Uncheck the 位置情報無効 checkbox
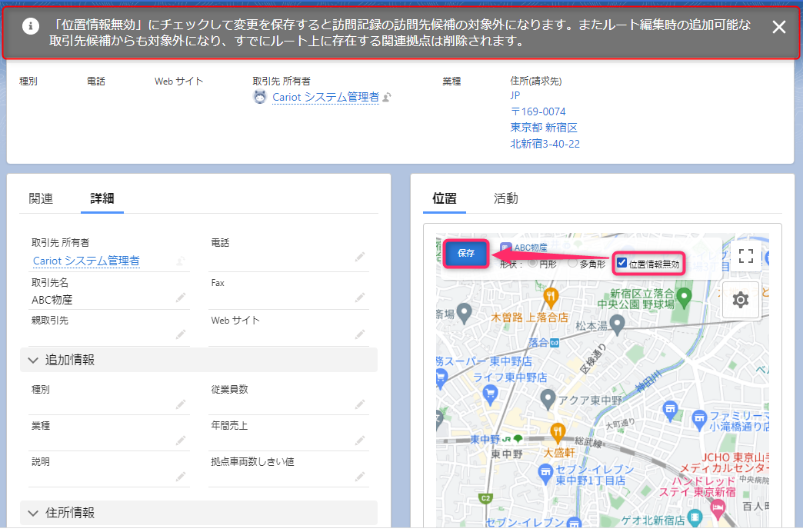This screenshot has width=803, height=532. (x=621, y=263)
